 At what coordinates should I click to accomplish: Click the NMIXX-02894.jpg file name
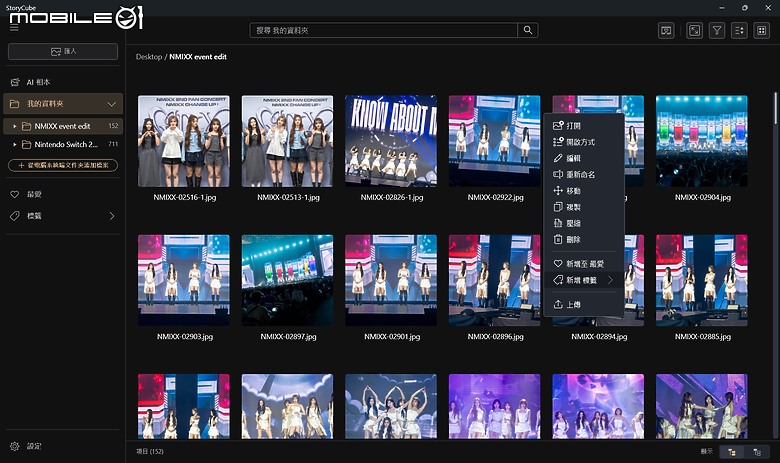[x=599, y=337]
